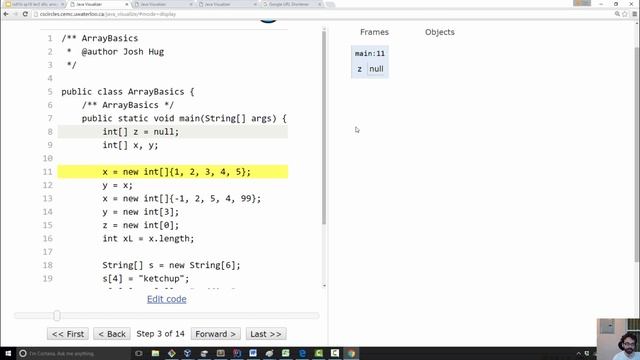Click line 18 'String[] s = new String[6];'

coord(171,265)
